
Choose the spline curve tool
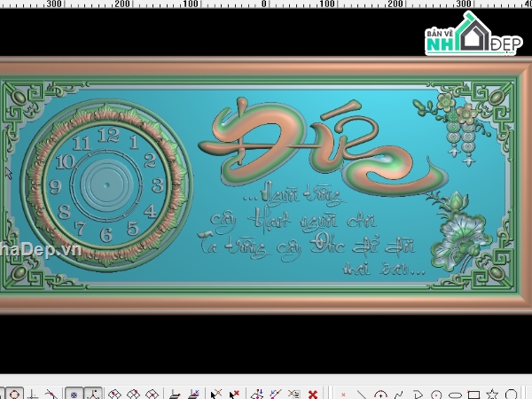(399, 395)
